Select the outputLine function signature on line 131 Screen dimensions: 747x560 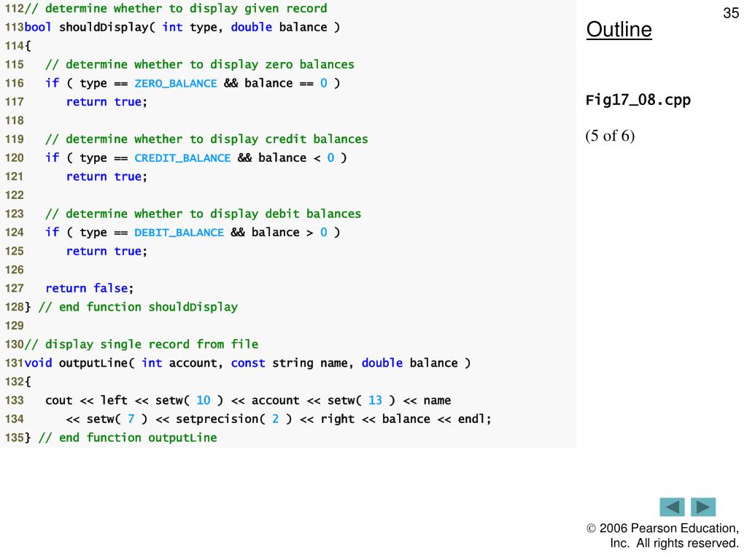point(248,363)
